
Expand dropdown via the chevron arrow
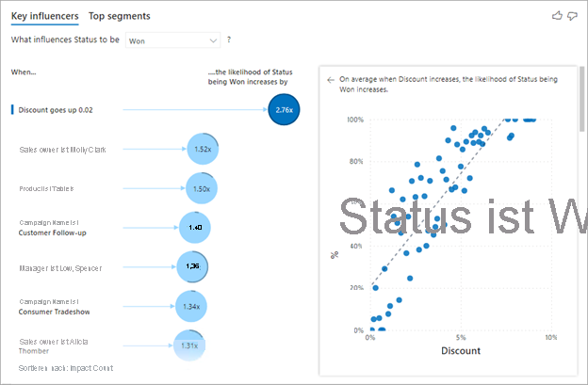pyautogui.click(x=213, y=40)
